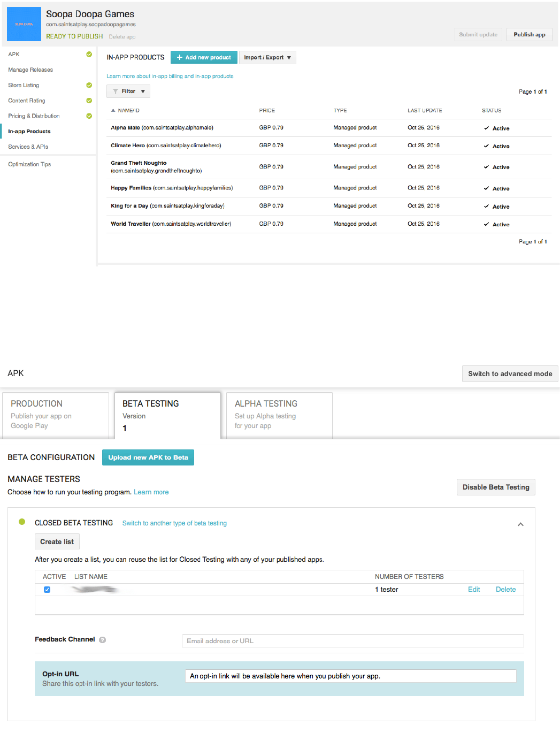Open Manage Releases in the sidebar
This screenshot has height=733, width=560.
pyautogui.click(x=30, y=70)
